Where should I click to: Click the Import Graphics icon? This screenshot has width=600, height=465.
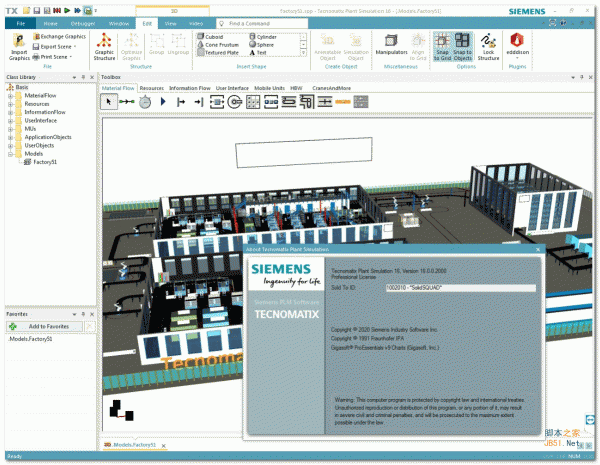pos(20,43)
